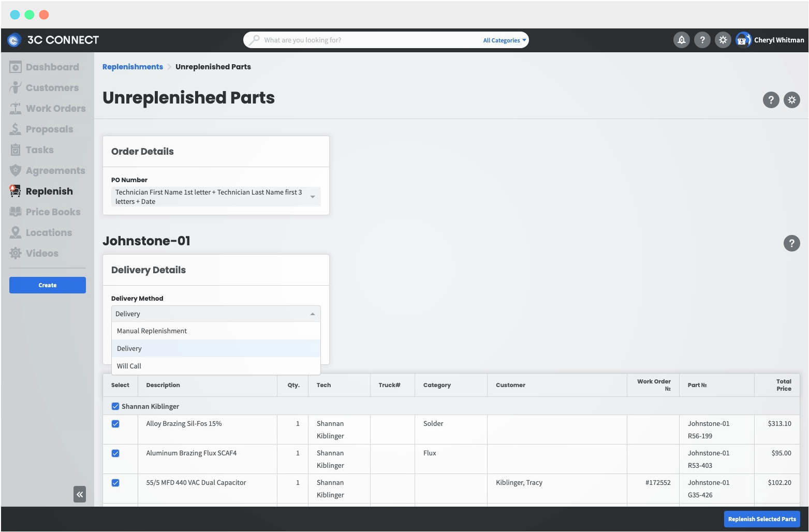Select Will Call delivery option

129,366
